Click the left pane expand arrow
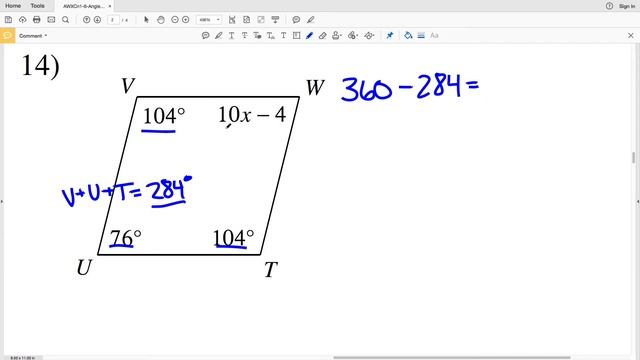Viewport: 640px width, 360px height. (x=2, y=201)
